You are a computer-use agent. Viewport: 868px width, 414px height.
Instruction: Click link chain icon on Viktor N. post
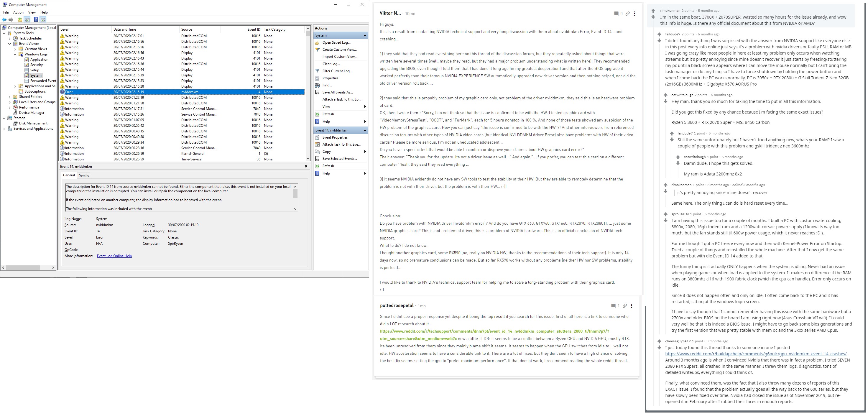[x=627, y=14]
